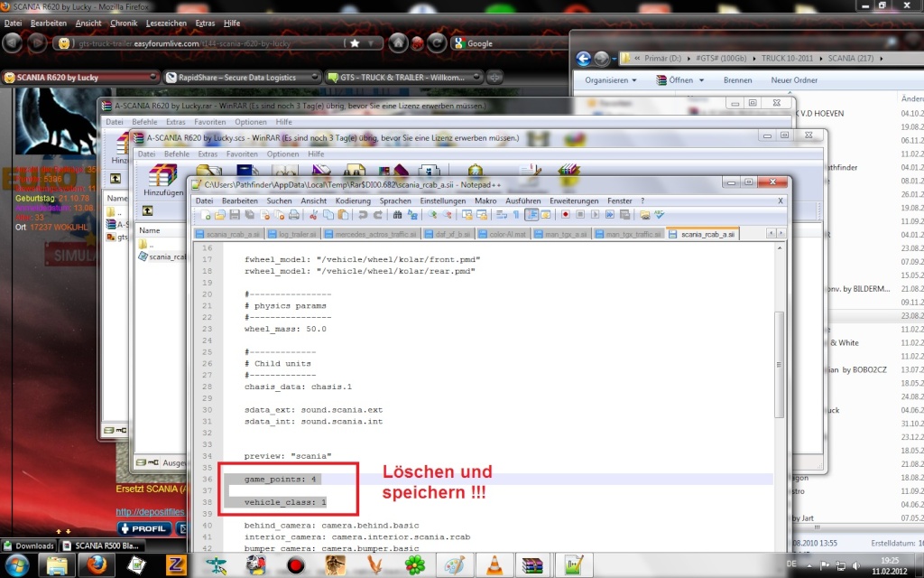Toggle word wrap in Notepad++ toolbar

(x=502, y=215)
